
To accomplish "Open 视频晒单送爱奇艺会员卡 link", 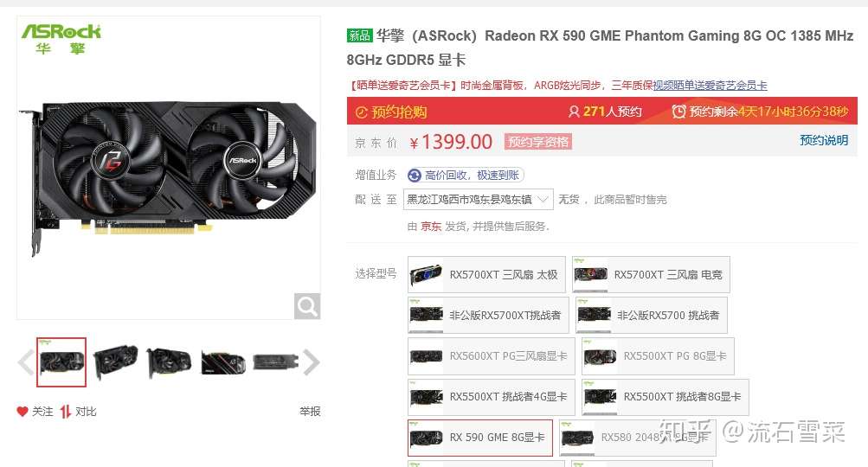I will tap(710, 86).
